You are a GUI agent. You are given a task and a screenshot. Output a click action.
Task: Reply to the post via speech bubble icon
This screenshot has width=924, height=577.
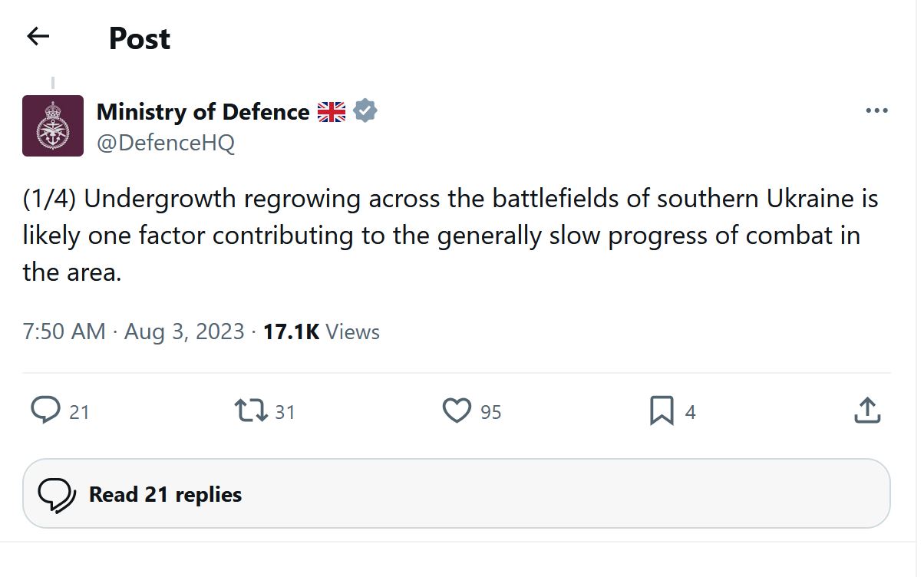[46, 410]
